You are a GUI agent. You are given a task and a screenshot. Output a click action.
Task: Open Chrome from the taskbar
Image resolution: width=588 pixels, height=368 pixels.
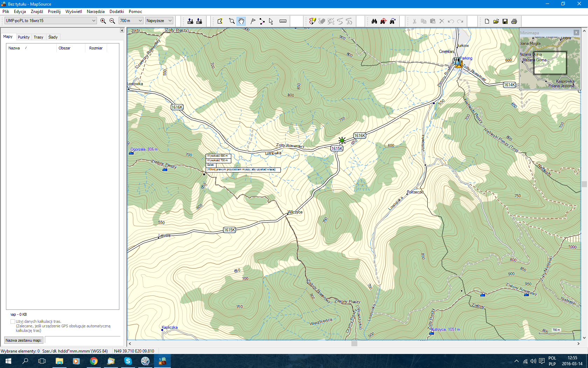[93, 361]
